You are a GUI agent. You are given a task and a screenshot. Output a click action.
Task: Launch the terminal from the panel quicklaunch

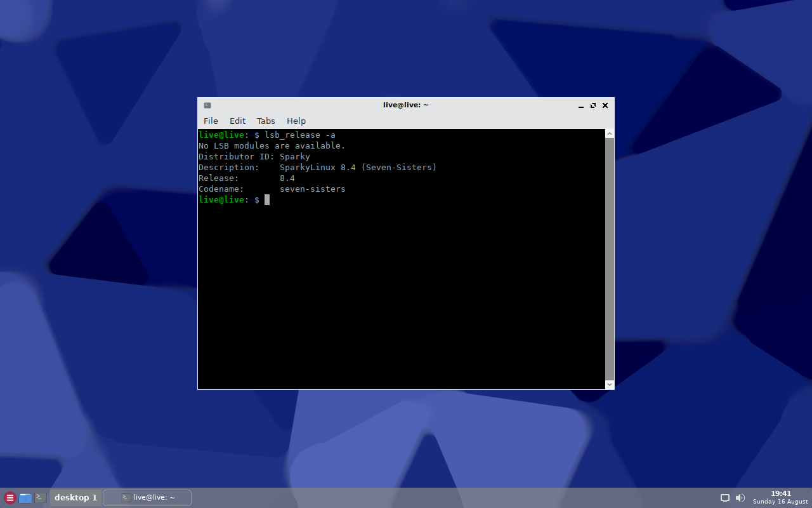point(41,498)
